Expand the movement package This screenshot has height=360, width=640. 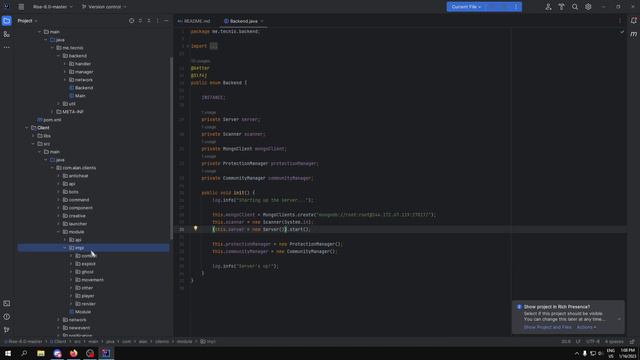click(71, 280)
